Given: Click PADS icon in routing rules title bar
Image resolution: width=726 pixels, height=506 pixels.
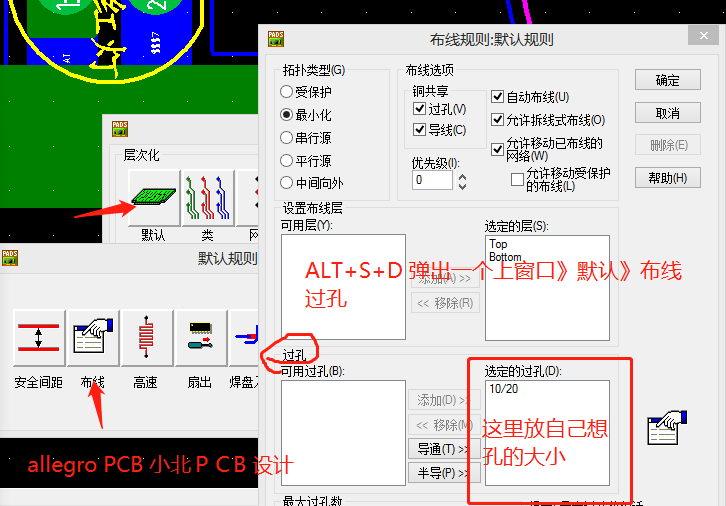Looking at the screenshot, I should [x=276, y=39].
